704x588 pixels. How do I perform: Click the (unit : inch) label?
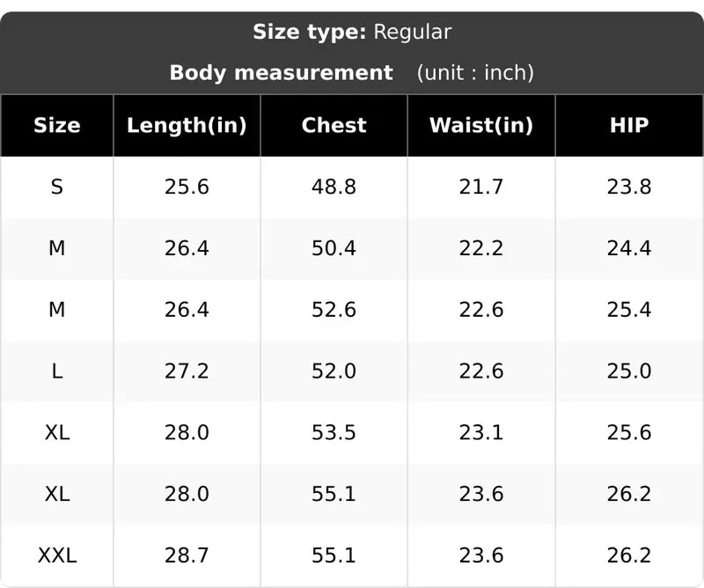475,73
